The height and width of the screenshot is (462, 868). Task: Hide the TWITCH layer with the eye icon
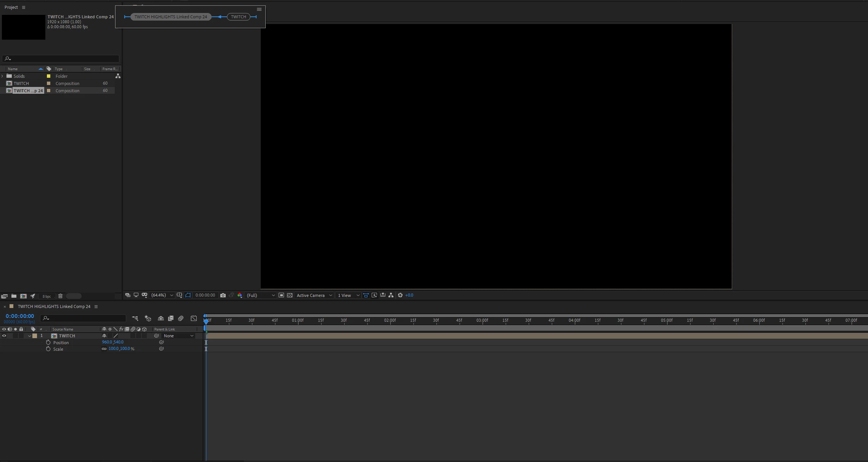click(x=4, y=336)
